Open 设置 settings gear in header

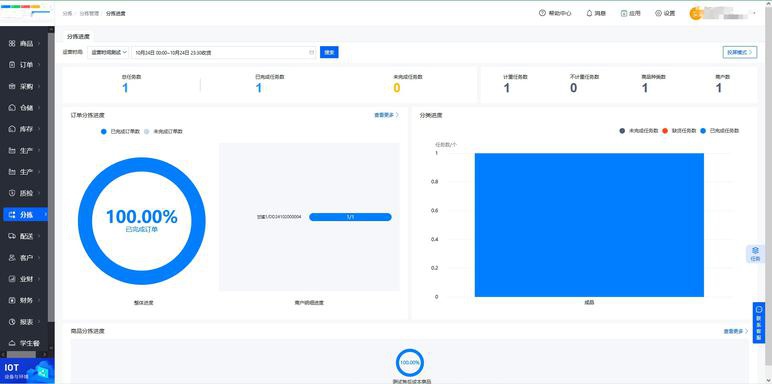[658, 13]
